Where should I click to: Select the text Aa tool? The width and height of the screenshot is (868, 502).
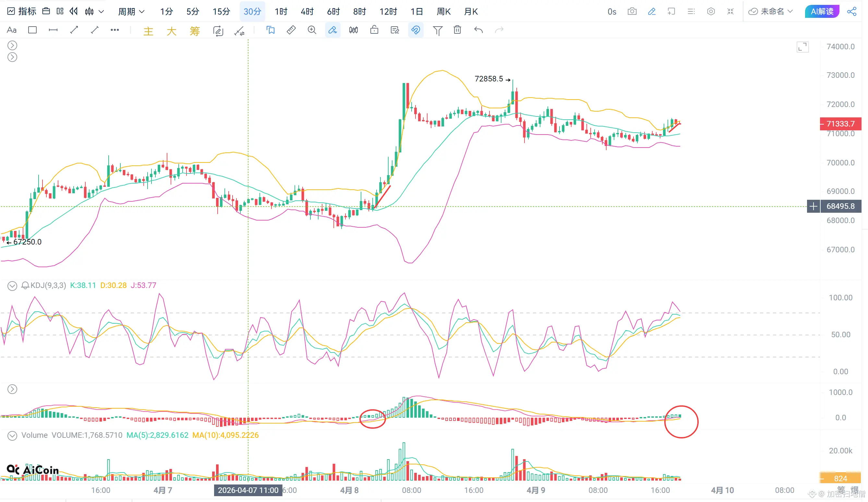click(x=12, y=30)
